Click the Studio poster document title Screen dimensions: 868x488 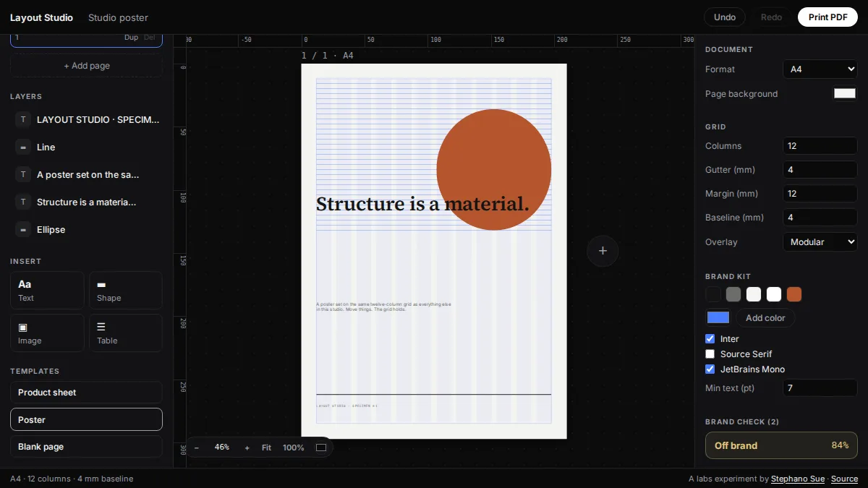(118, 17)
